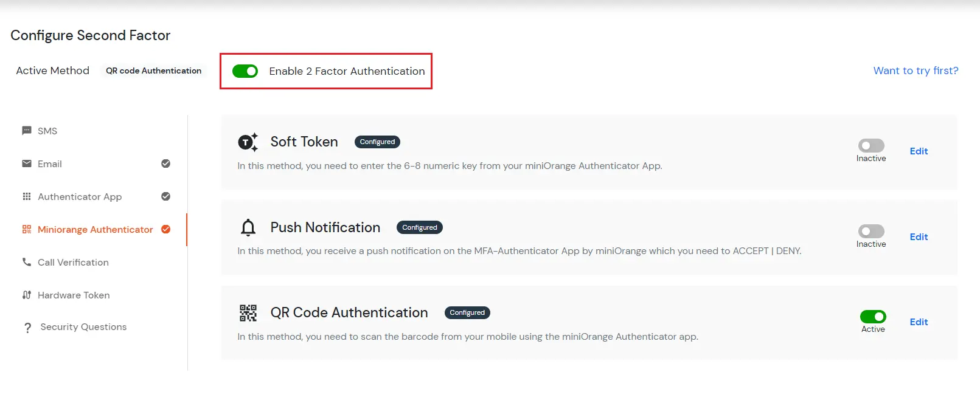The image size is (980, 403).
Task: Click the Inactive label under Soft Token toggle
Action: click(x=871, y=159)
